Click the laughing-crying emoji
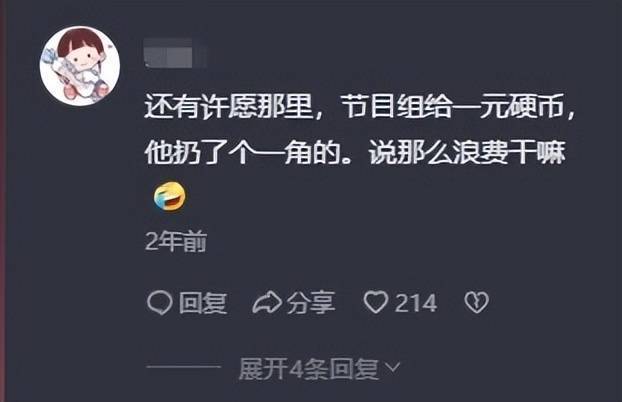This screenshot has height=402, width=622. [x=170, y=196]
